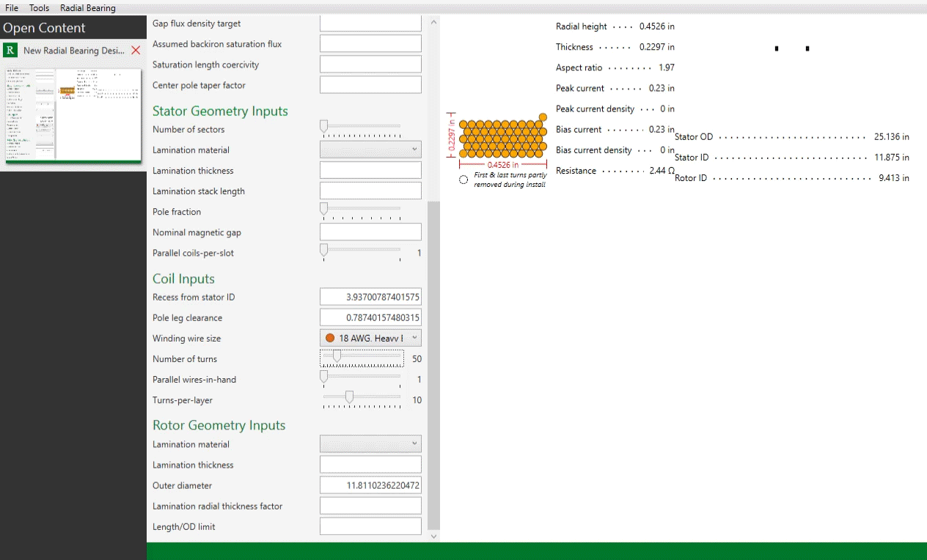The image size is (927, 560).
Task: Click the Stator Geometry Inputs heading
Action: click(x=220, y=111)
